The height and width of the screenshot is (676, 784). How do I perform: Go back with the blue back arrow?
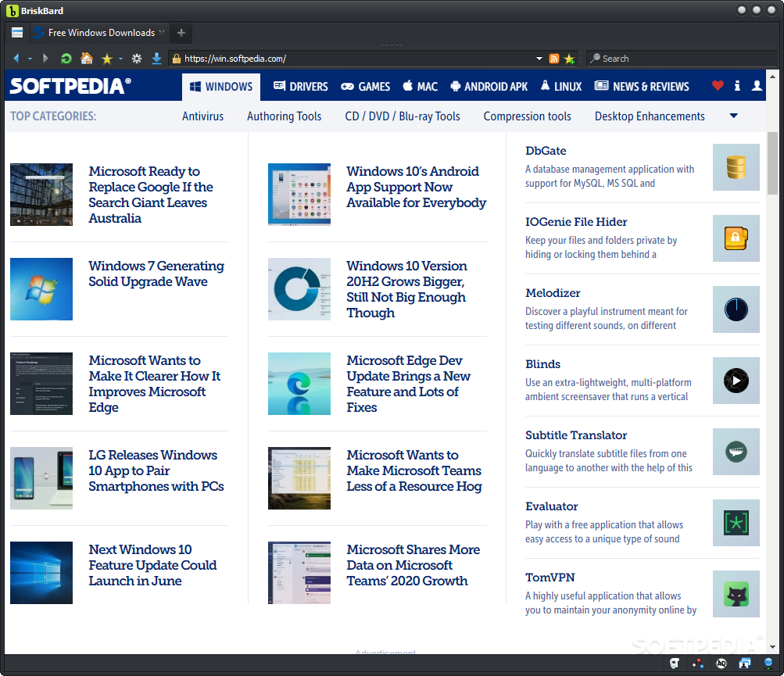coord(16,59)
